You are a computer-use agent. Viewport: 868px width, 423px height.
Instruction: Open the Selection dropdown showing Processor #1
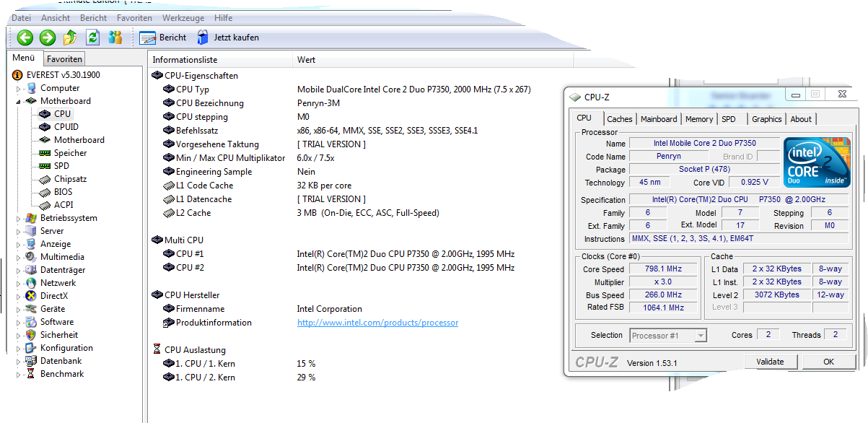[668, 336]
